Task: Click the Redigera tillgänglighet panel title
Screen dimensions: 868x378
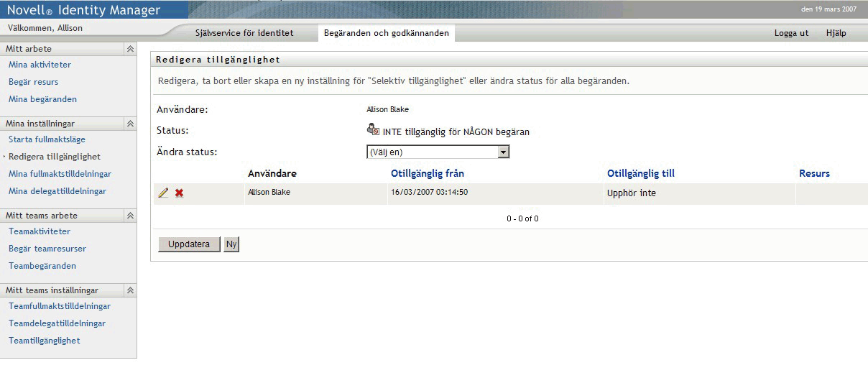Action: (x=218, y=60)
